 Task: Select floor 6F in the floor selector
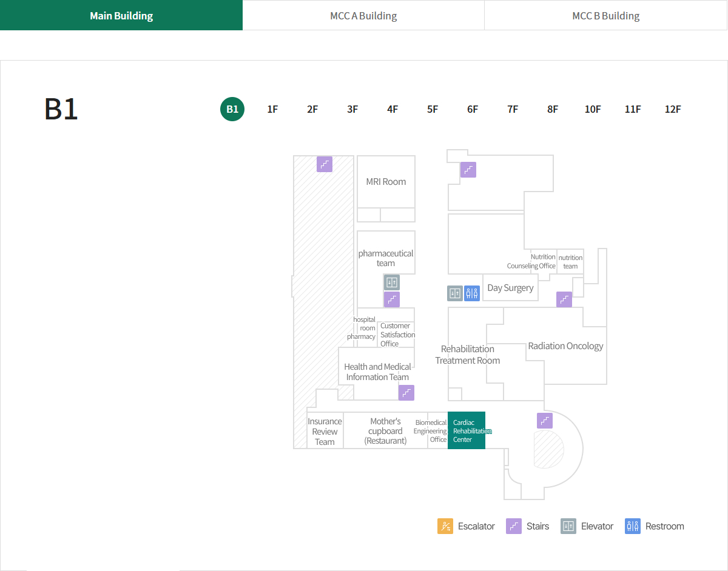(x=473, y=109)
